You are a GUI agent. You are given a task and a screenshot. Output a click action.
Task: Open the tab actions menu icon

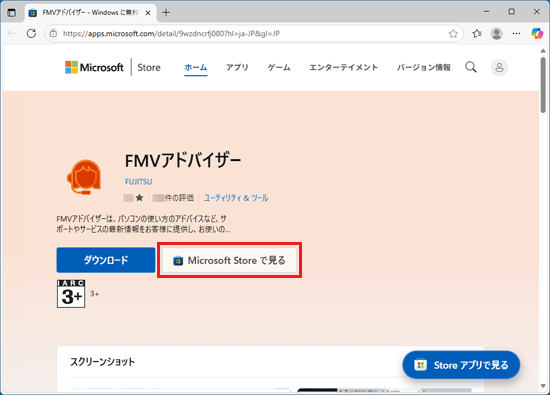[x=12, y=13]
